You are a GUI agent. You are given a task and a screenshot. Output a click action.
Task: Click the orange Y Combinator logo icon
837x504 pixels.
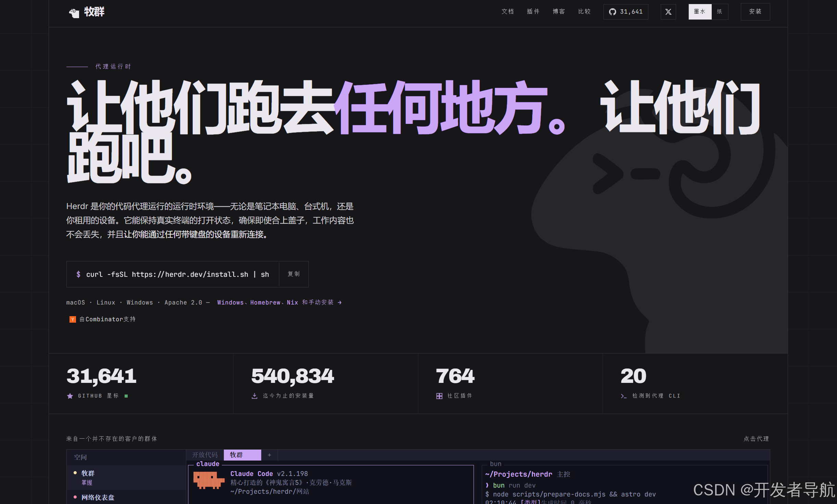click(73, 320)
